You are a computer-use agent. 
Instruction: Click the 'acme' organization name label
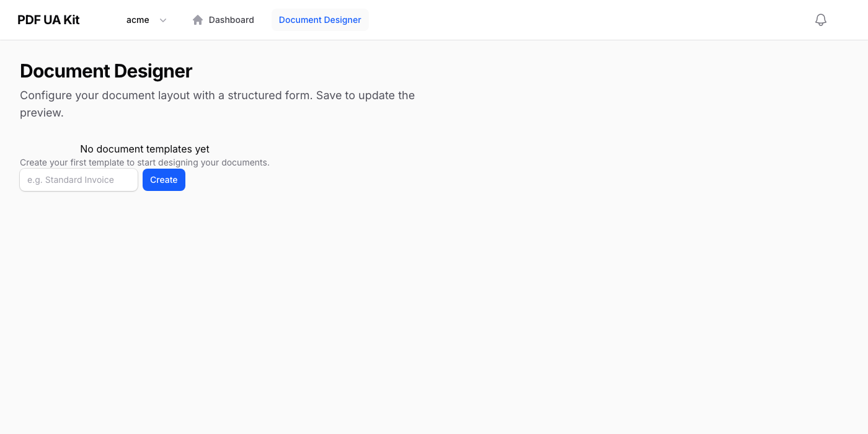[x=138, y=20]
